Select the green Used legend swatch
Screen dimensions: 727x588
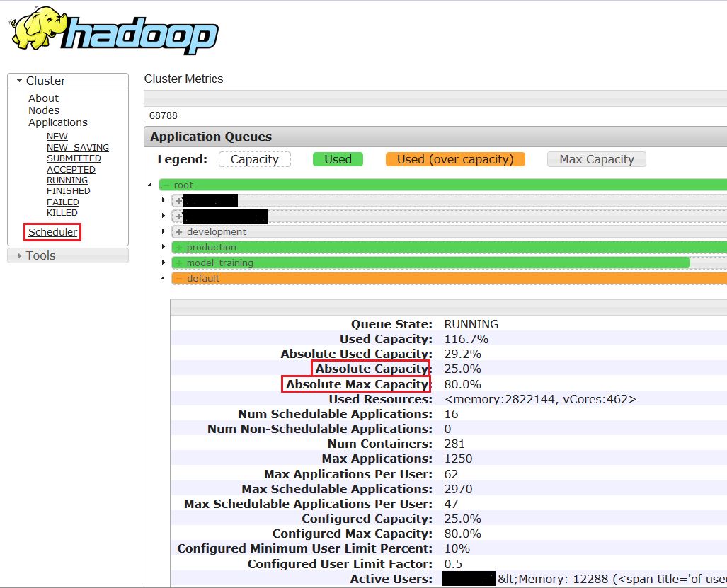338,159
